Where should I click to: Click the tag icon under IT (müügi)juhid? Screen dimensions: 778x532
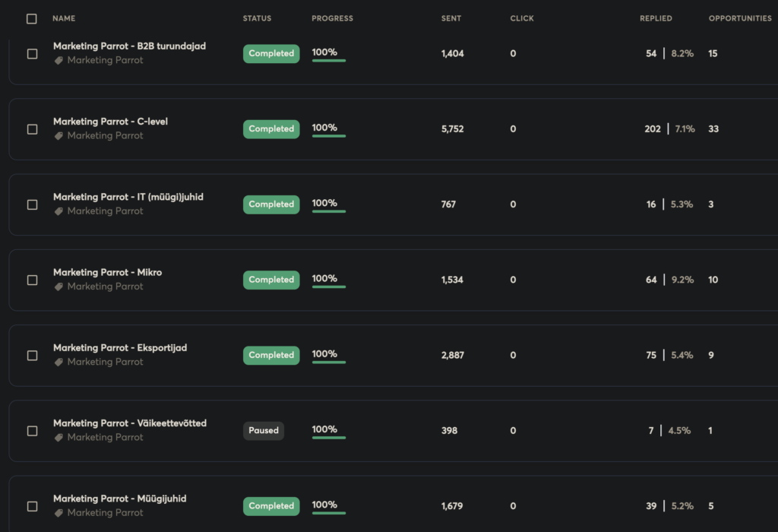click(x=59, y=211)
